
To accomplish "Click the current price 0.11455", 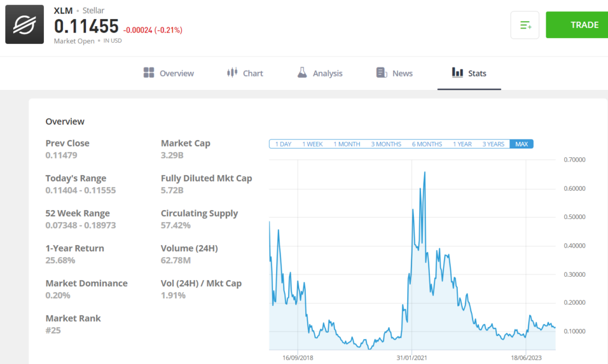I will 86,26.
